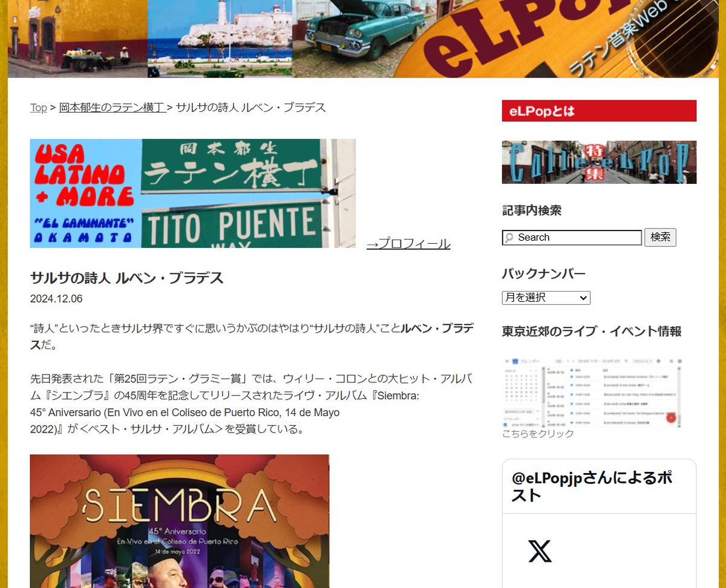
Task: Click the magnifier icon in search box
Action: pyautogui.click(x=509, y=238)
